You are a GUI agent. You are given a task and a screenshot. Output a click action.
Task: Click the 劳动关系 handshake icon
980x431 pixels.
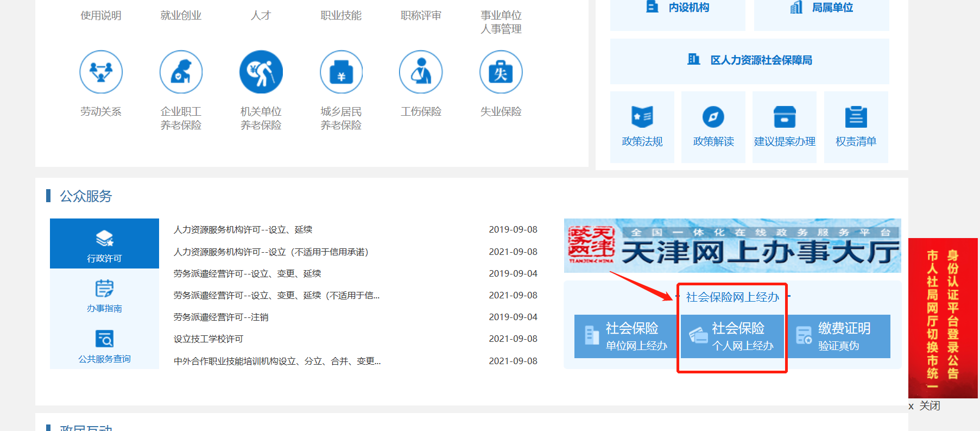(x=101, y=72)
